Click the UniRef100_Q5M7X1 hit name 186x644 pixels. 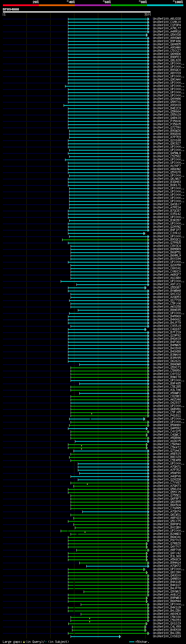[x=167, y=102]
